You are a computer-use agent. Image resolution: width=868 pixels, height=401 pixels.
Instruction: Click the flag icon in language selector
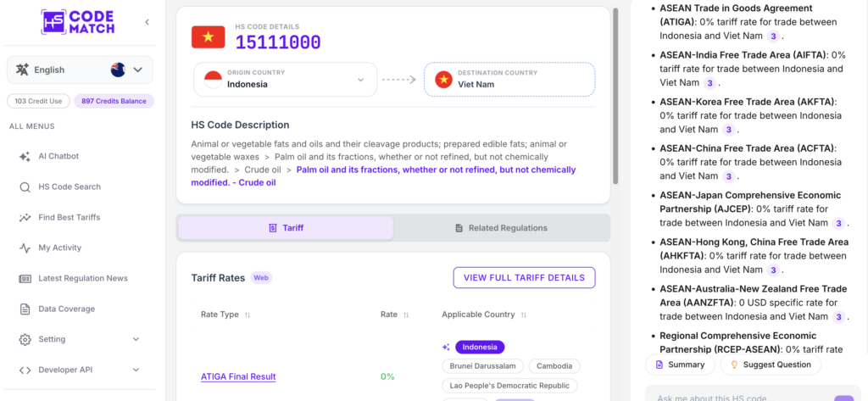coord(118,70)
